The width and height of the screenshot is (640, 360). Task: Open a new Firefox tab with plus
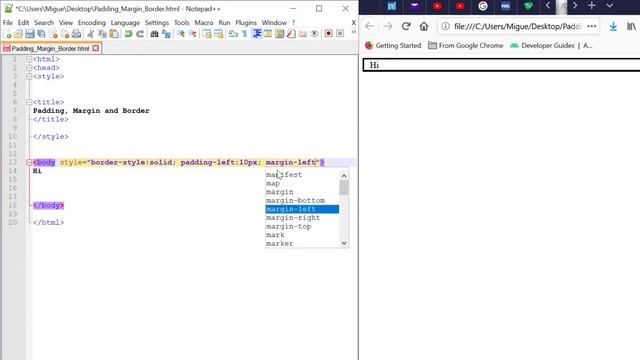[x=592, y=6]
